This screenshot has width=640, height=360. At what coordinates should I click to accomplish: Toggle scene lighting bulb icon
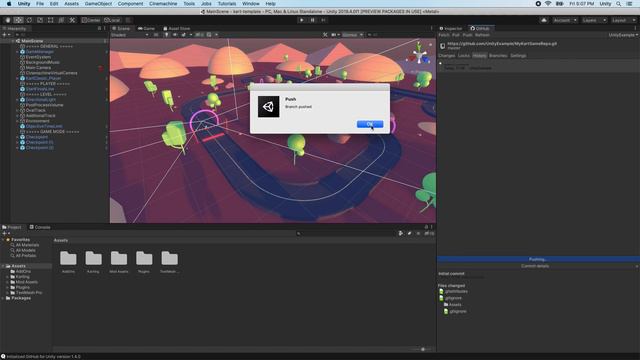[x=167, y=35]
